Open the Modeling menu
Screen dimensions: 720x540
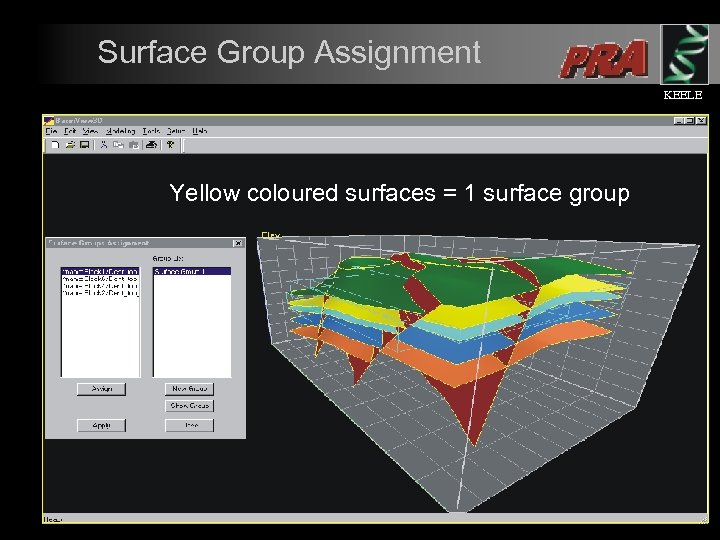[x=120, y=131]
